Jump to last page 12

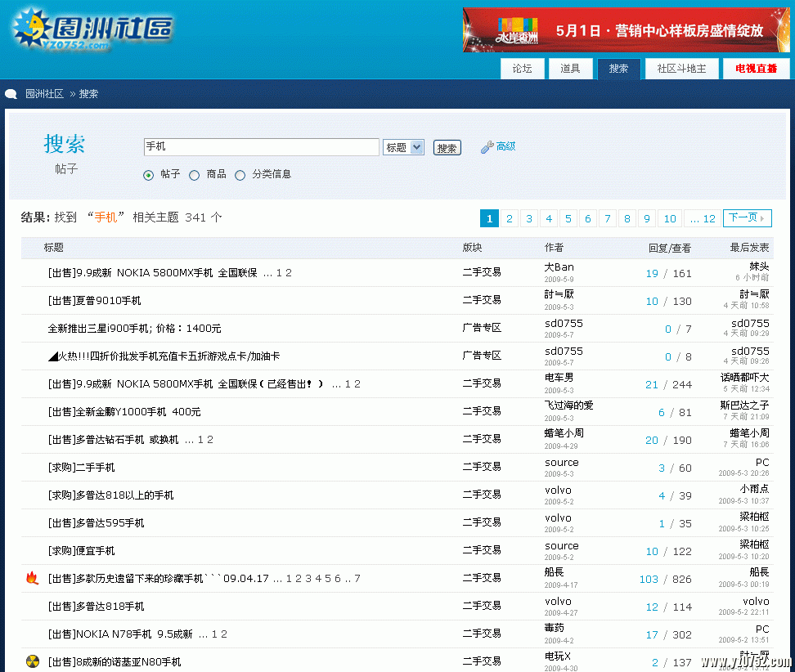click(702, 218)
